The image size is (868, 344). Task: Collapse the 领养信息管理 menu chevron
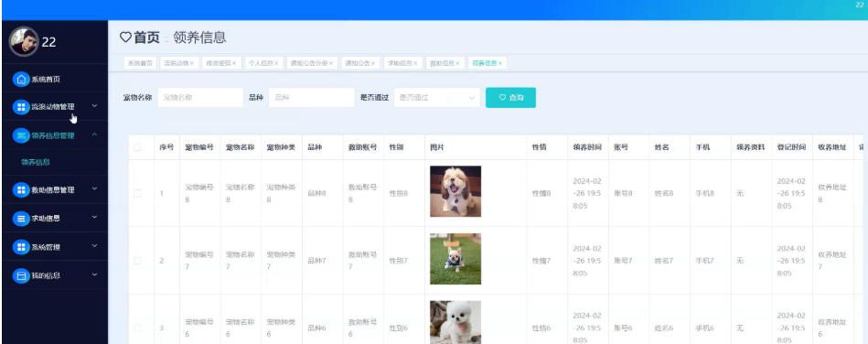click(94, 134)
